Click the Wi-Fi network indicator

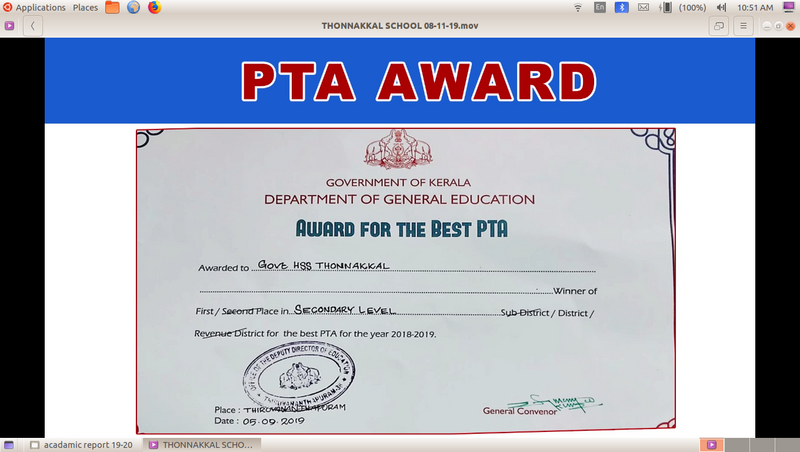point(578,7)
